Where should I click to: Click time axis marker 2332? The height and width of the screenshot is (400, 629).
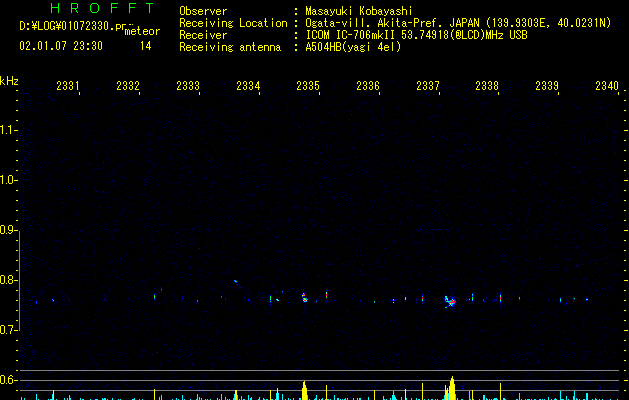[128, 86]
